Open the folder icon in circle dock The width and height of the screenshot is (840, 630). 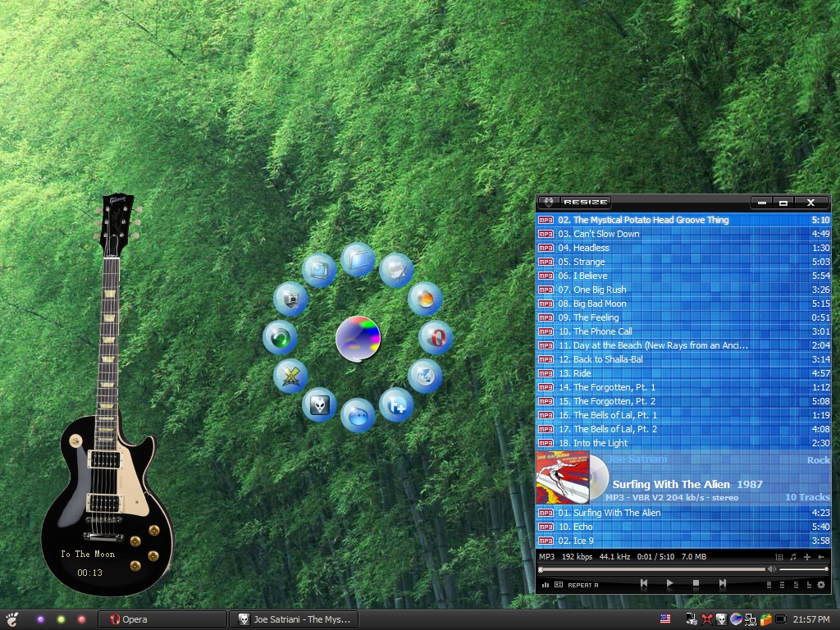click(x=358, y=260)
